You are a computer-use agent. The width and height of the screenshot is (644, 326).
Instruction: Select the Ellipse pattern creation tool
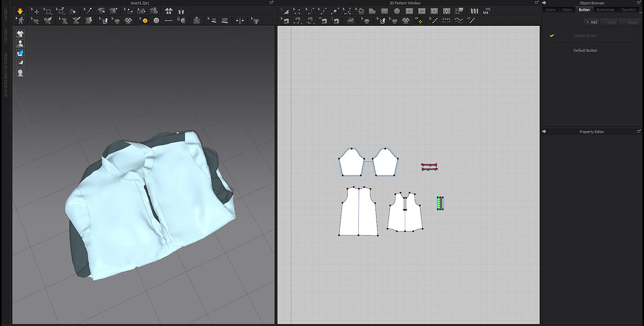click(397, 11)
